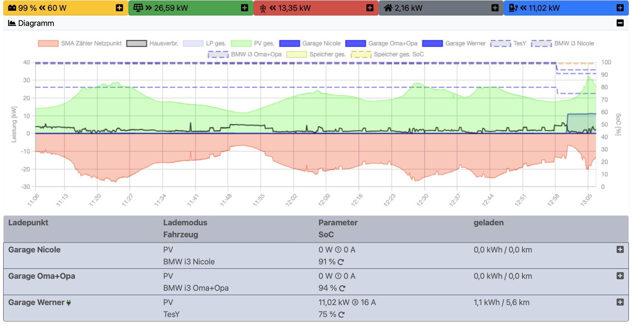Screen dimensions: 644x329
Task: Click the SoC refresh icon beside 94 %
Action: (342, 288)
